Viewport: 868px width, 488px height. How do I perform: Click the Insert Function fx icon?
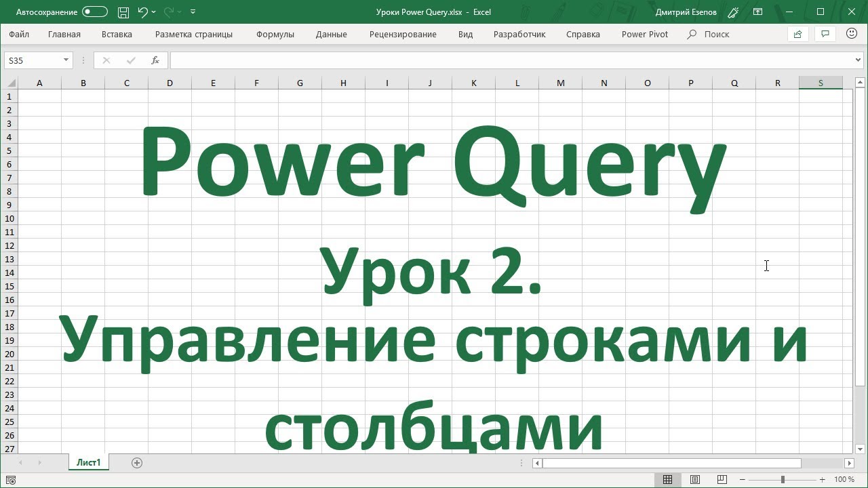pyautogui.click(x=155, y=60)
